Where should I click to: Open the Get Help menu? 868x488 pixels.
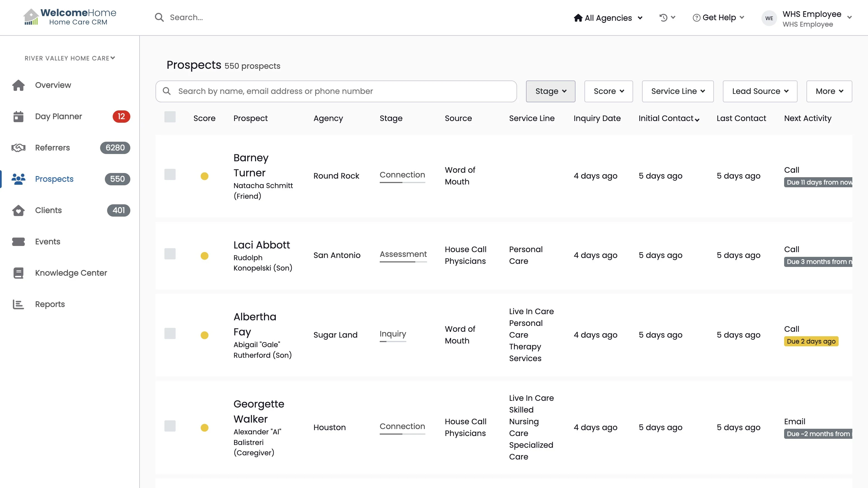click(x=718, y=18)
